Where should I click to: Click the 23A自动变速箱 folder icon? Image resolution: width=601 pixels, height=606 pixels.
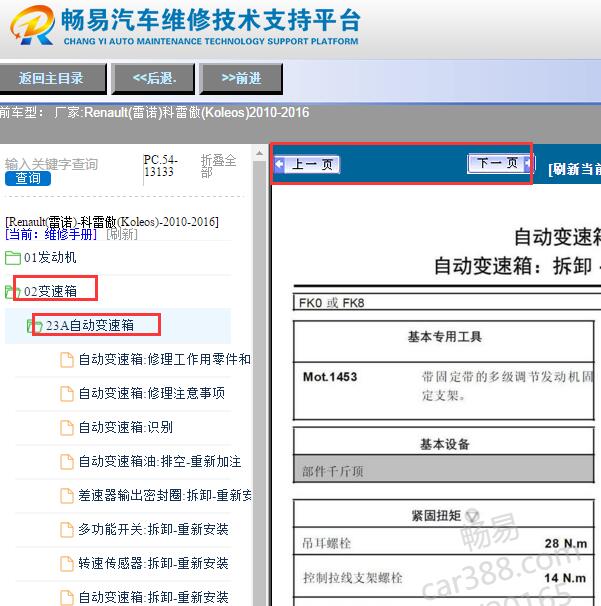click(34, 326)
